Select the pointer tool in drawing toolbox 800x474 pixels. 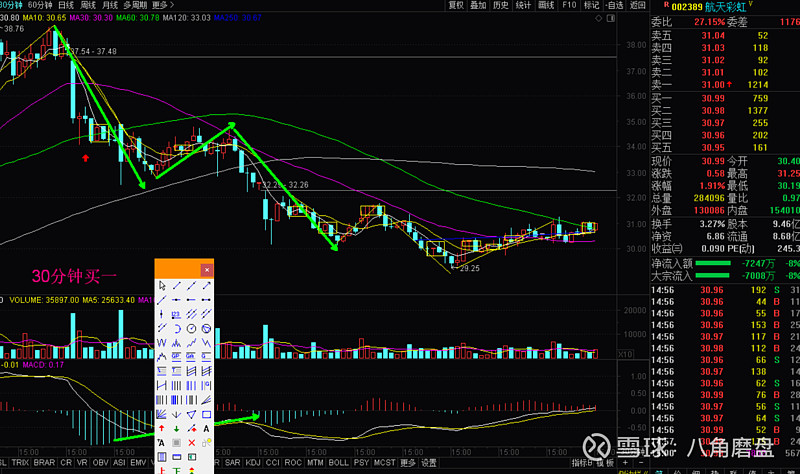[162, 286]
